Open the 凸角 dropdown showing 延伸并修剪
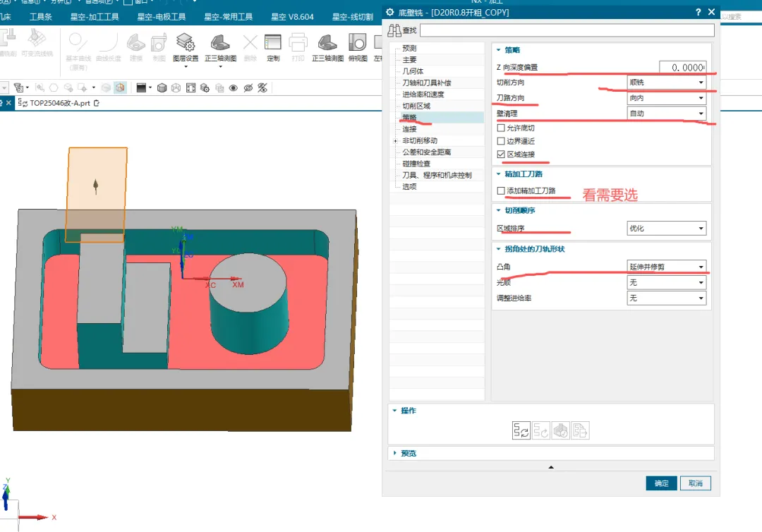 click(x=667, y=267)
